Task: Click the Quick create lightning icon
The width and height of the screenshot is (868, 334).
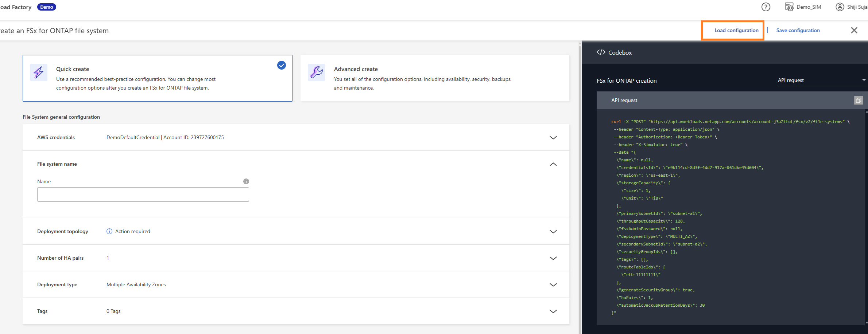Action: [39, 72]
